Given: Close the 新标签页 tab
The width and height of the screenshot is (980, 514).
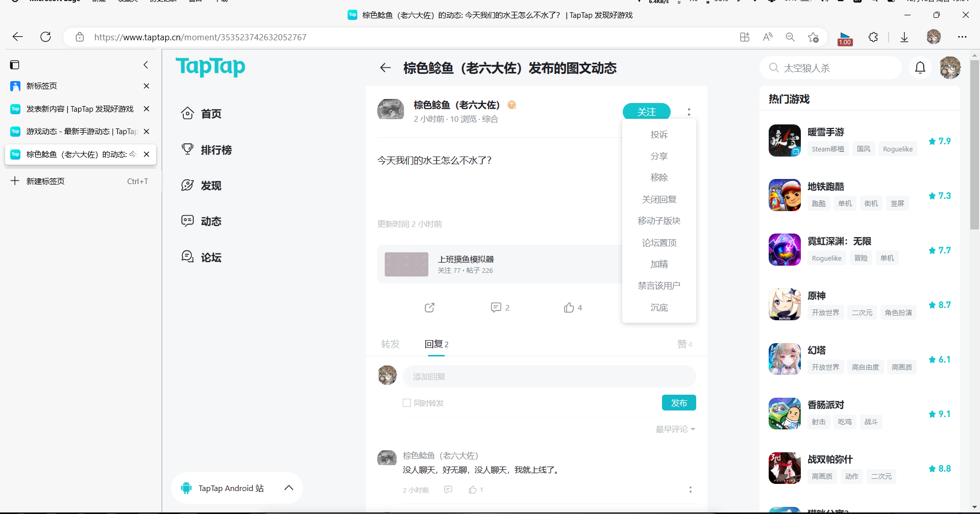Looking at the screenshot, I should click(146, 86).
